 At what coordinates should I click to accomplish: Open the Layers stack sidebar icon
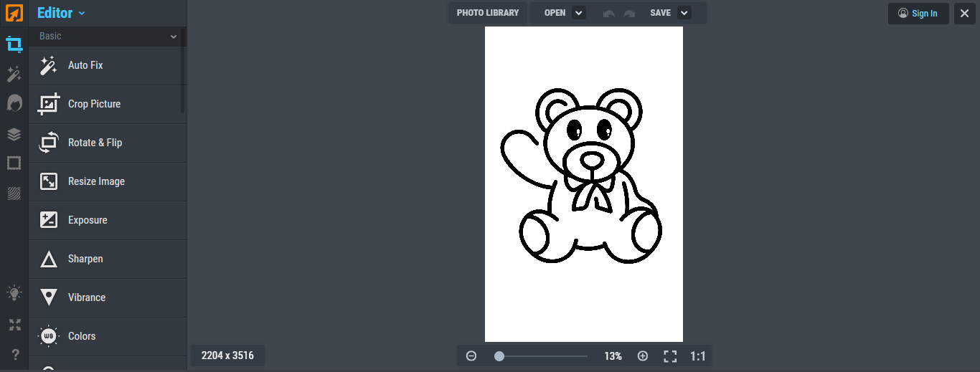point(14,134)
